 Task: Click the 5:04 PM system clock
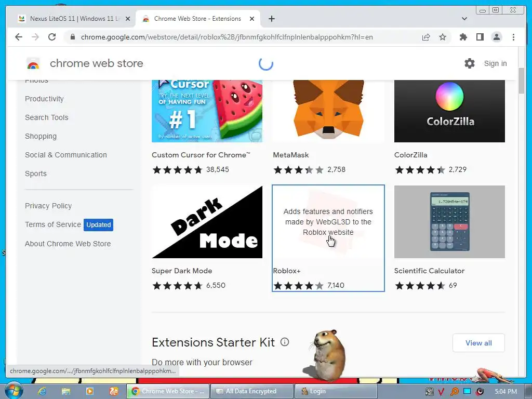506,392
